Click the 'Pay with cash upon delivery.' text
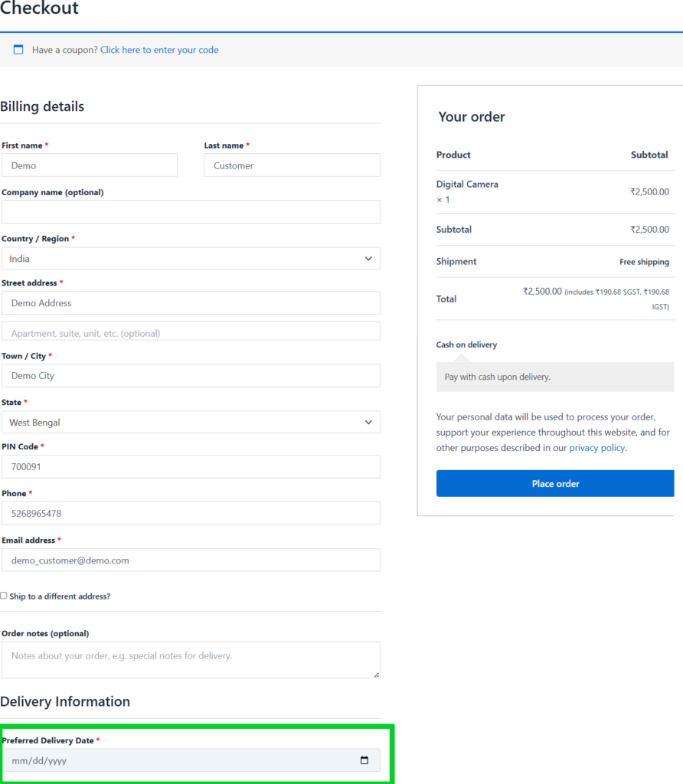Image resolution: width=683 pixels, height=784 pixels. click(498, 377)
